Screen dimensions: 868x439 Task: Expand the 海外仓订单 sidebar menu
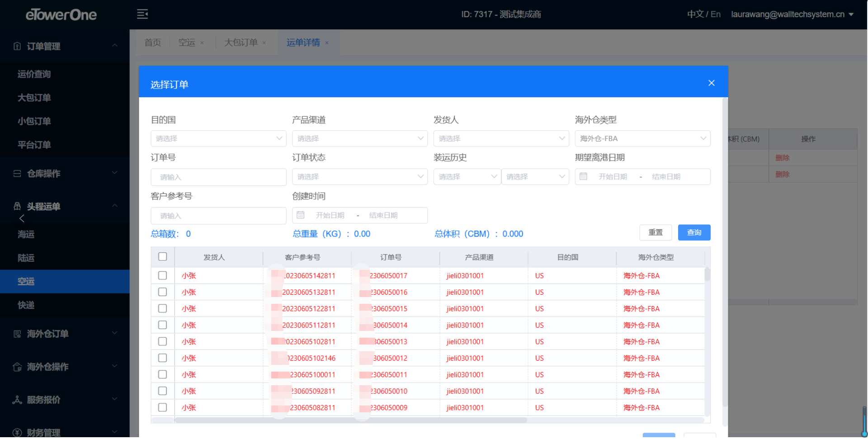pyautogui.click(x=115, y=333)
